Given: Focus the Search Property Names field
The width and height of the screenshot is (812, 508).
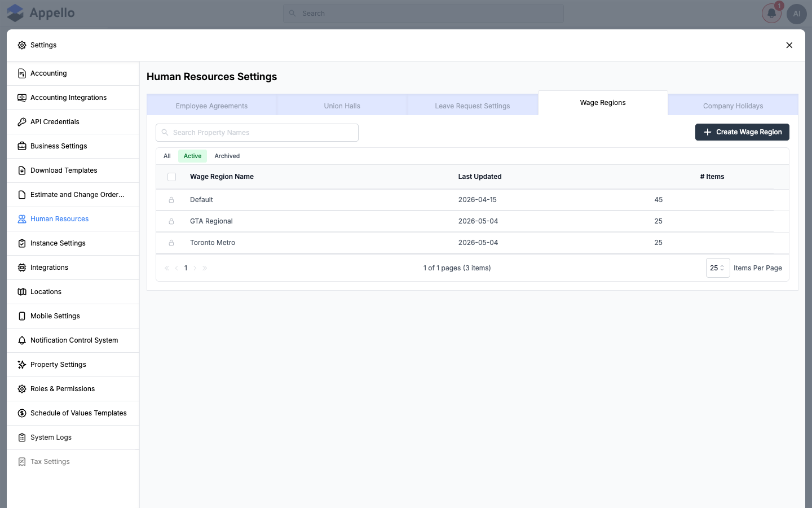Looking at the screenshot, I should [x=257, y=133].
